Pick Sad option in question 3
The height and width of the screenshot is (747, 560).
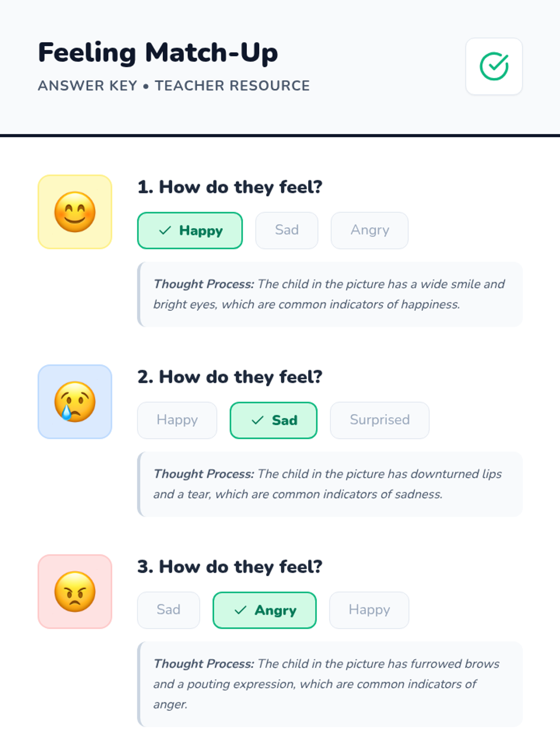tap(168, 610)
